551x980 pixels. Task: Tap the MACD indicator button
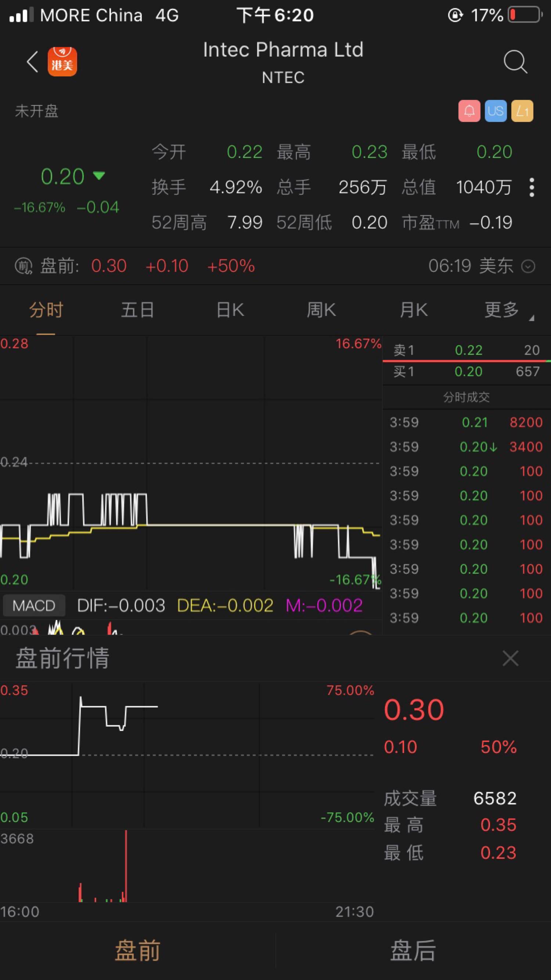(x=34, y=605)
